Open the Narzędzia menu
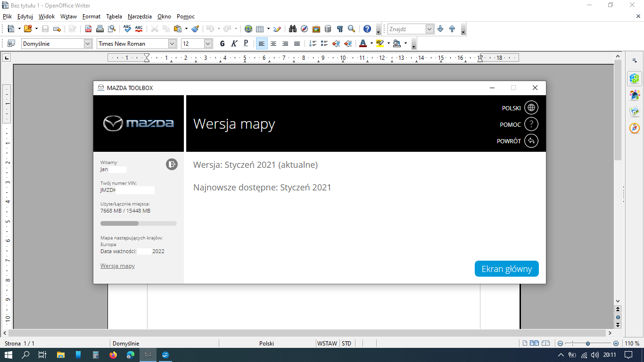The height and width of the screenshot is (362, 644). [x=140, y=16]
